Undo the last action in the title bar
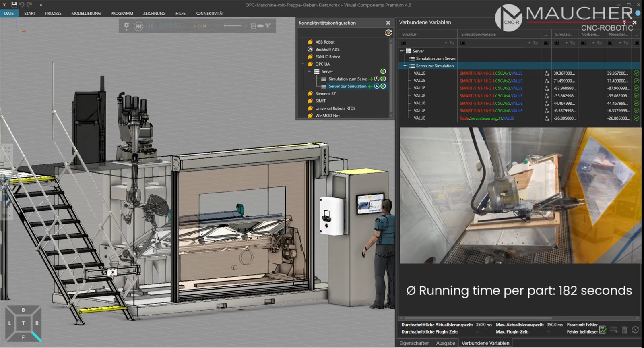The width and height of the screenshot is (644, 348). (22, 5)
